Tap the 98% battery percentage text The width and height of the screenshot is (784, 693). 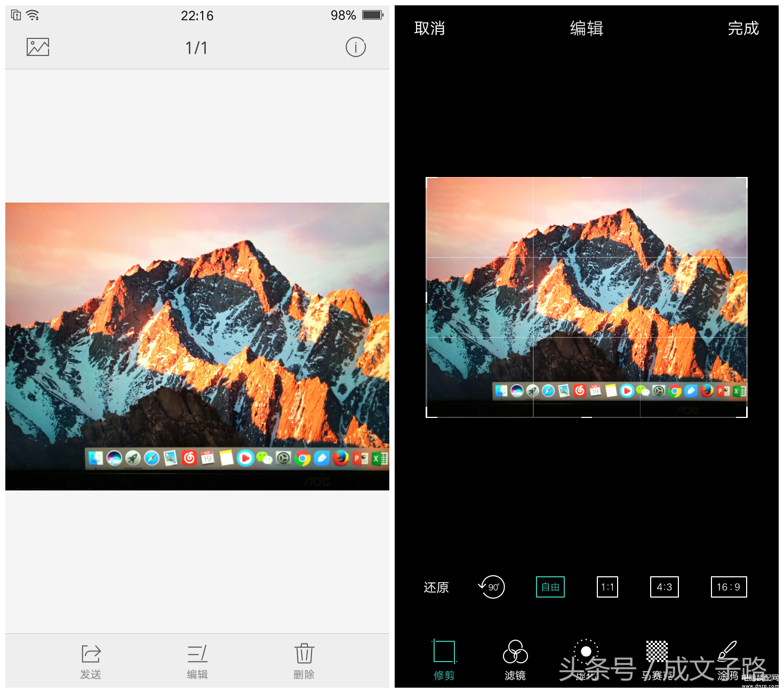[343, 15]
